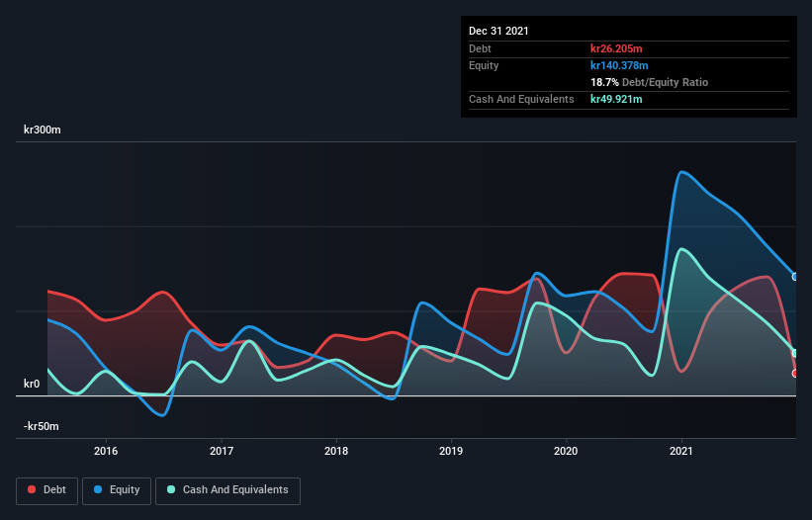812x520 pixels.
Task: Click the 2017 x-axis label
Action: tap(222, 451)
